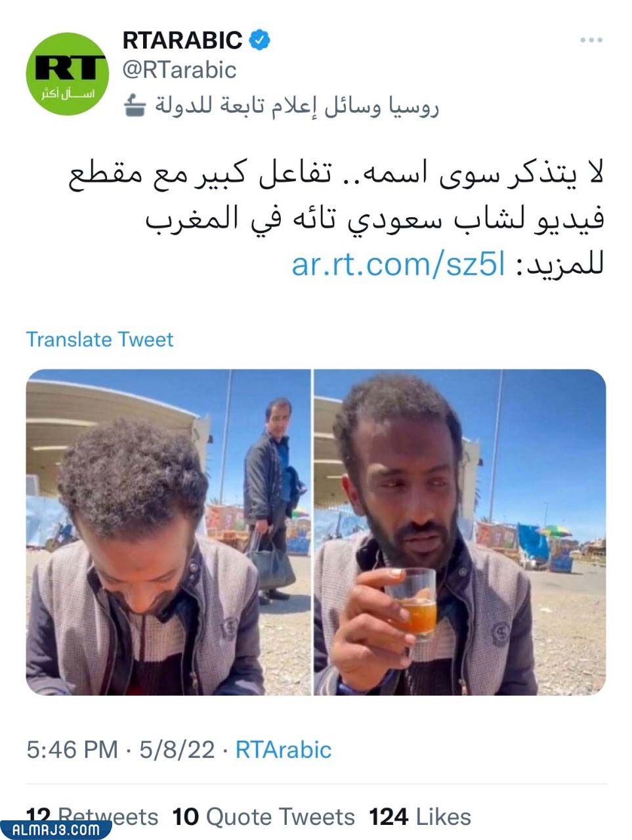Viewport: 632px width, 840px height.
Task: Click the blue verified badge
Action: click(261, 40)
